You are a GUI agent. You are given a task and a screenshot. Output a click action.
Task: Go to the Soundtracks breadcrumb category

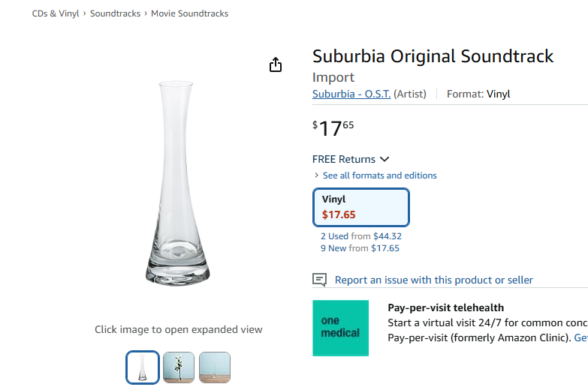[x=115, y=13]
